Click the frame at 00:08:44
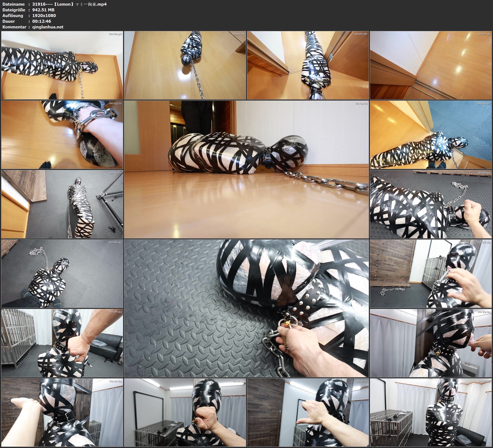 [62, 343]
